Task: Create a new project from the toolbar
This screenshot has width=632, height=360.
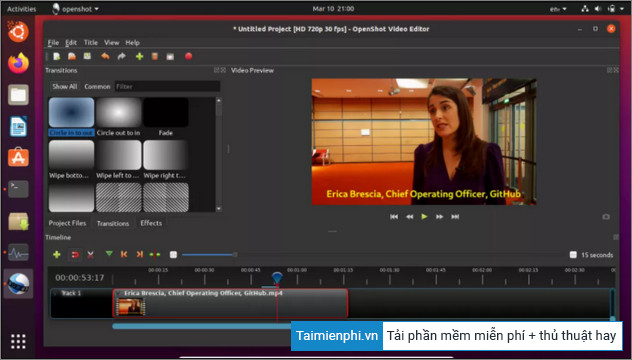Action: click(x=56, y=56)
